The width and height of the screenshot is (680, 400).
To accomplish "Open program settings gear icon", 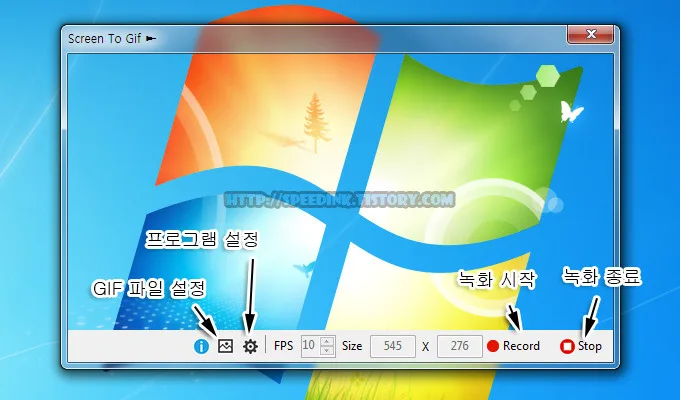I will (x=250, y=346).
